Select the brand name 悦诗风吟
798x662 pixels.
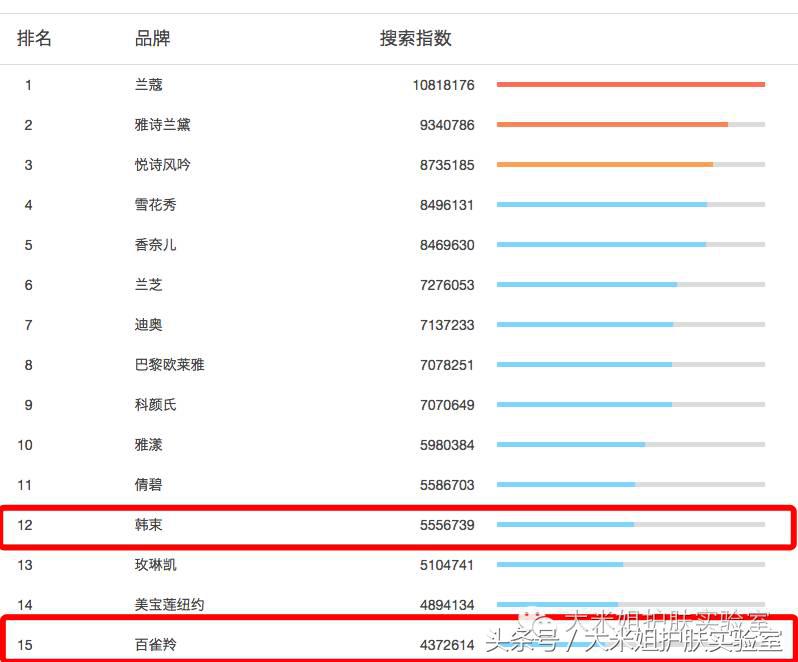tap(162, 165)
